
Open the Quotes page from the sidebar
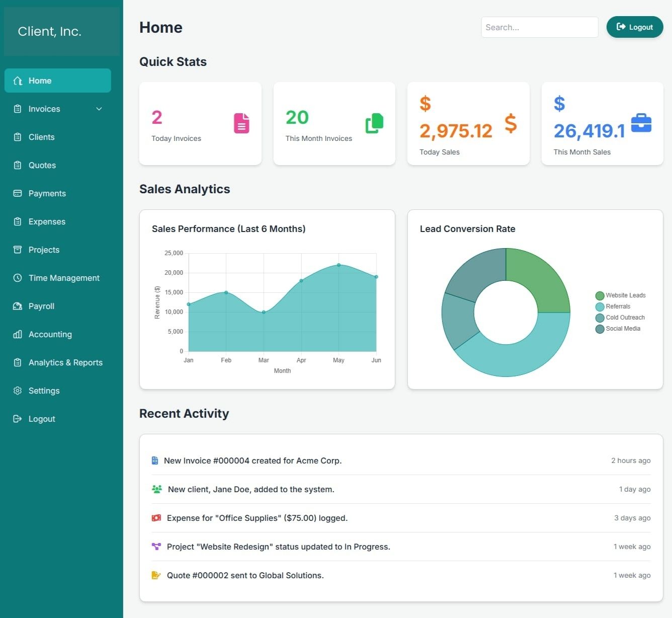(42, 165)
